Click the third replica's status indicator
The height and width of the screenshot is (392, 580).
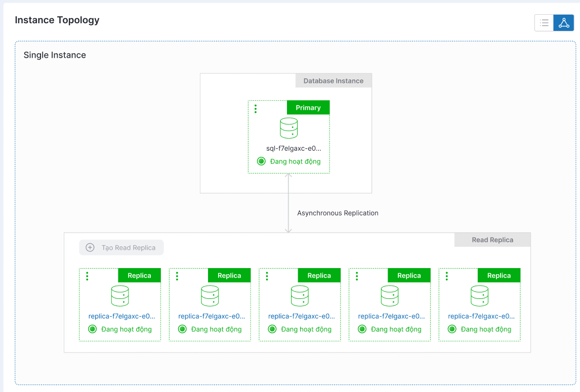coord(272,329)
